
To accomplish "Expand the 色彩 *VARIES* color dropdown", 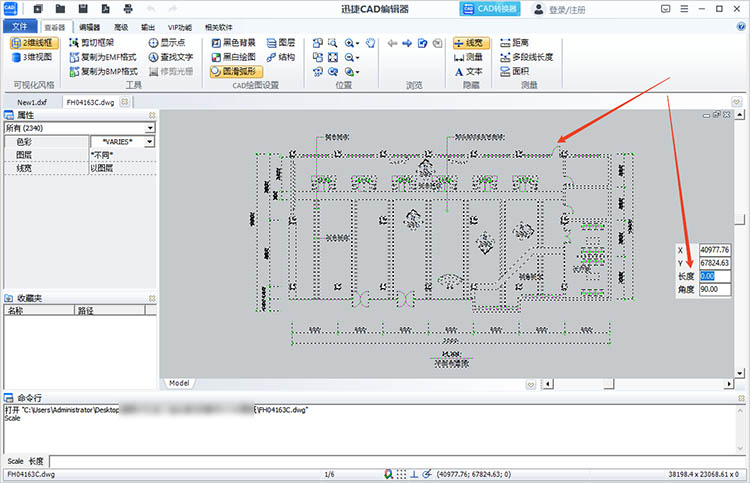I will click(150, 142).
